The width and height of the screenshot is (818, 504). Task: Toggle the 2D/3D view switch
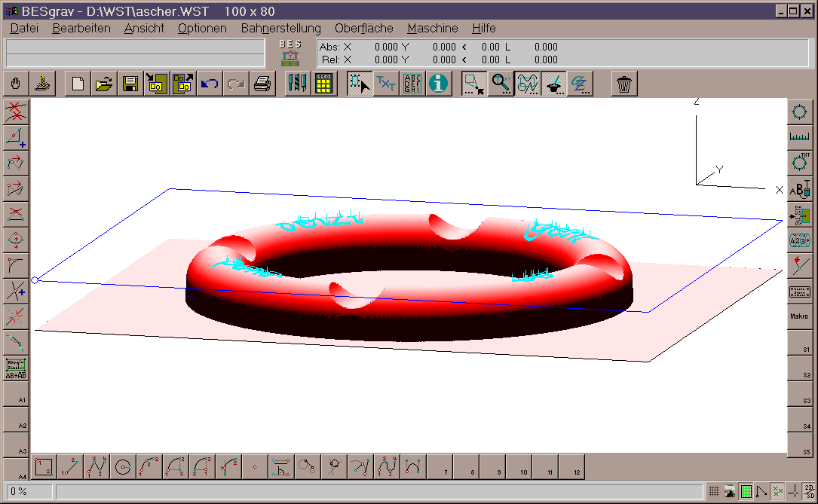tap(807, 492)
